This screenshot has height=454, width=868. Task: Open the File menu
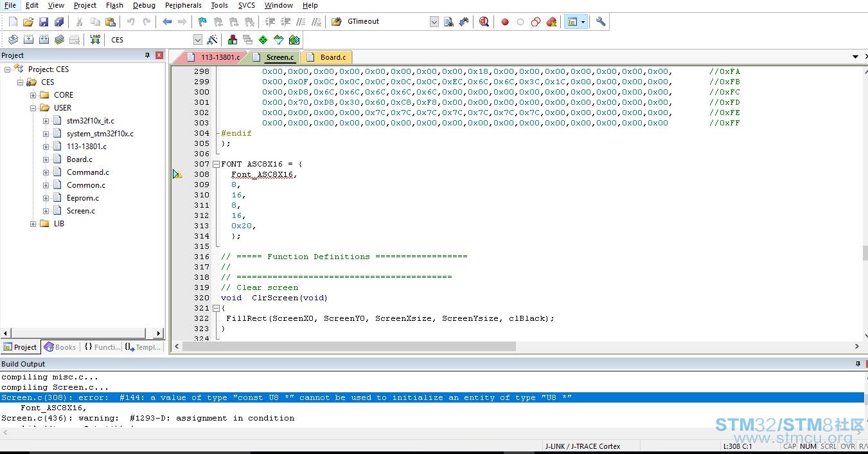pyautogui.click(x=10, y=5)
